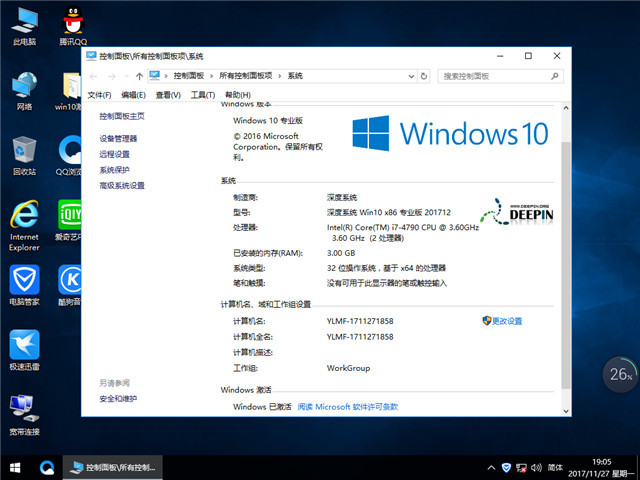Refresh the system page
This screenshot has width=640, height=480.
tap(424, 76)
